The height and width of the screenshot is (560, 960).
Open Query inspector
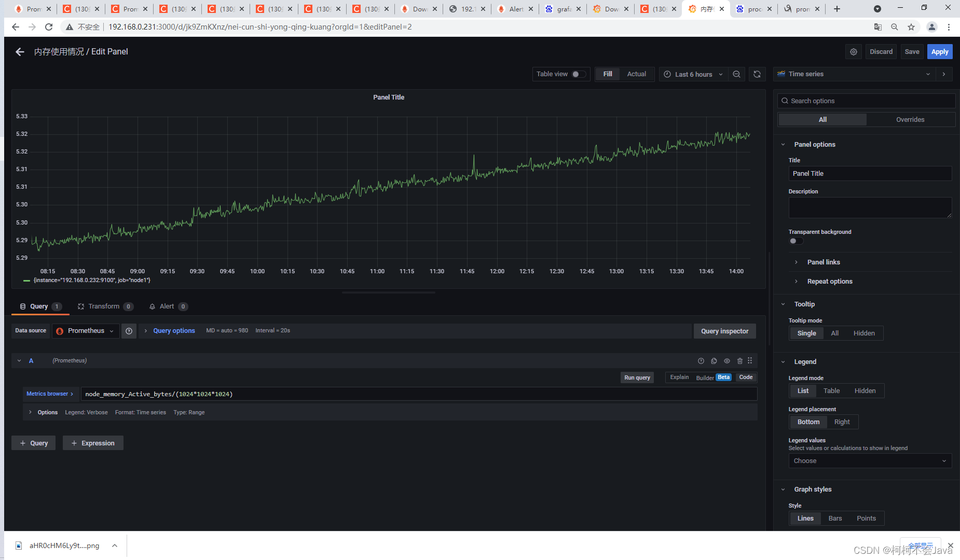click(724, 331)
